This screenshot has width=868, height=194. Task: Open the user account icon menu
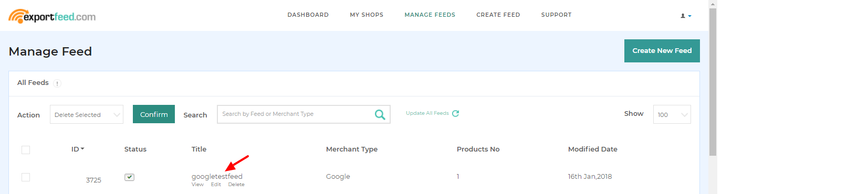click(683, 16)
